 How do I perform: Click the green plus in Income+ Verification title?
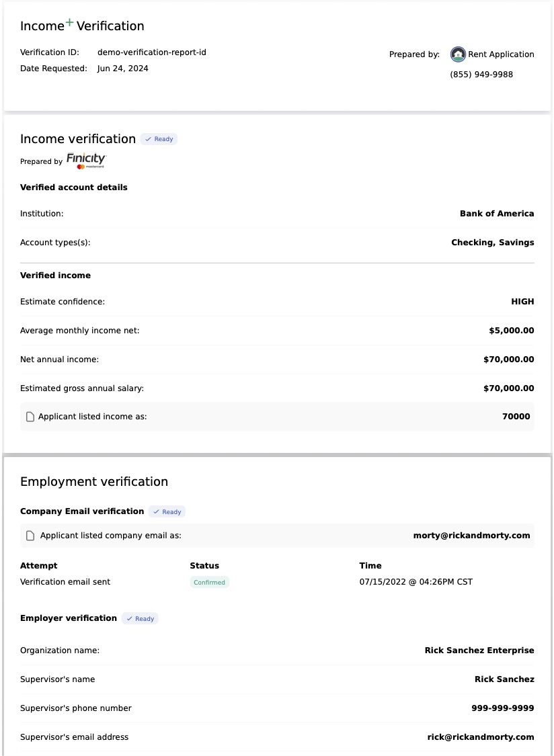(70, 22)
